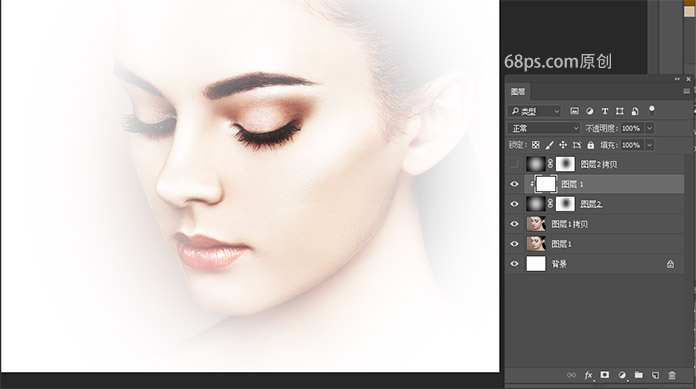Click mask link icon on 图层2拷贝
The image size is (696, 389).
(x=550, y=164)
